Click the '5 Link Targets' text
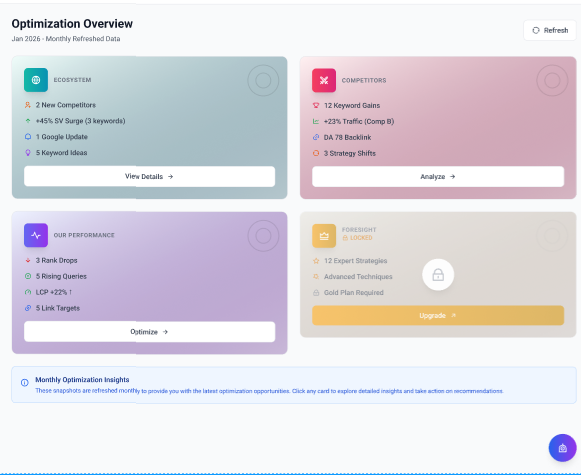The width and height of the screenshot is (581, 475). (x=57, y=308)
